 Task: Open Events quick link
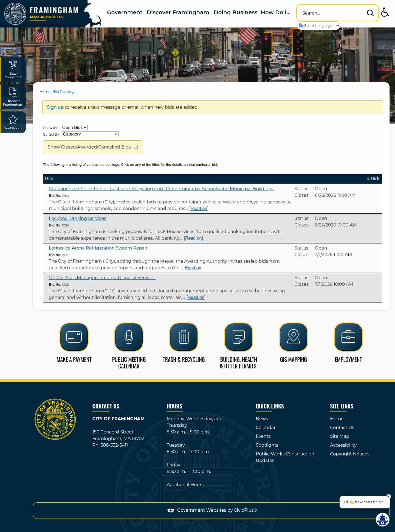pos(263,436)
